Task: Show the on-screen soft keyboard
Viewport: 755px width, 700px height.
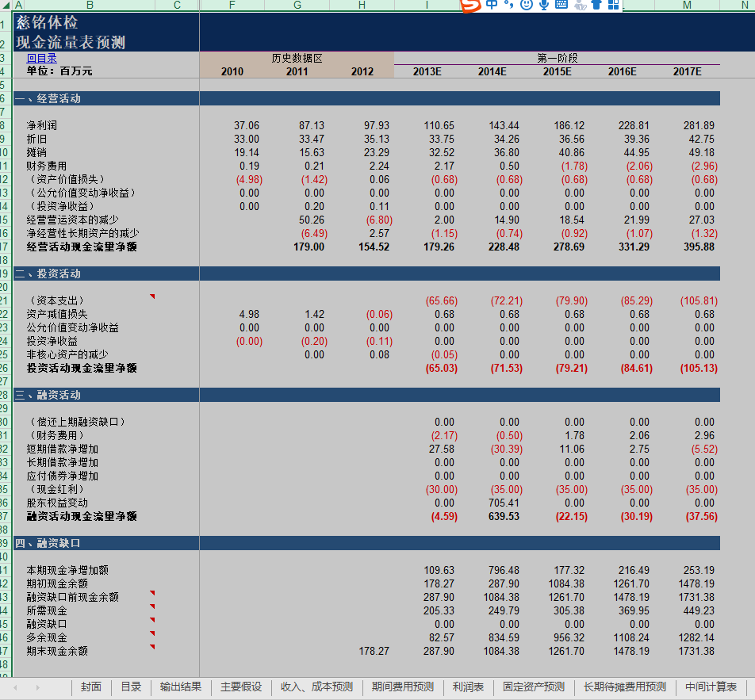Action: coord(560,6)
